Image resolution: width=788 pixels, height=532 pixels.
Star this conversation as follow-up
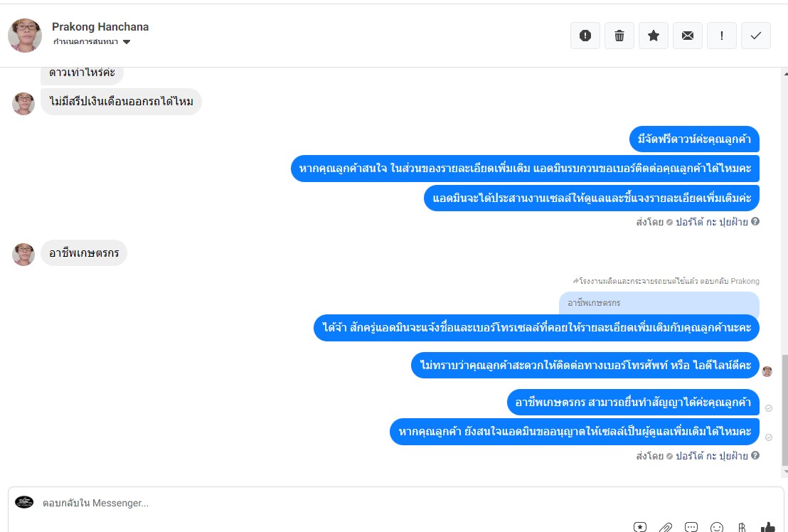654,36
